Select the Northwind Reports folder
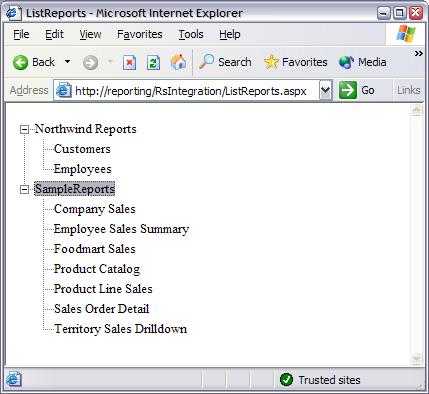Screen dimensions: 429x394 (x=86, y=129)
